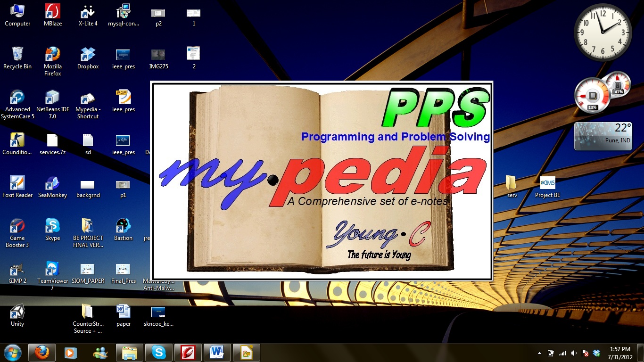Check network signal strength in the tray

pyautogui.click(x=562, y=353)
